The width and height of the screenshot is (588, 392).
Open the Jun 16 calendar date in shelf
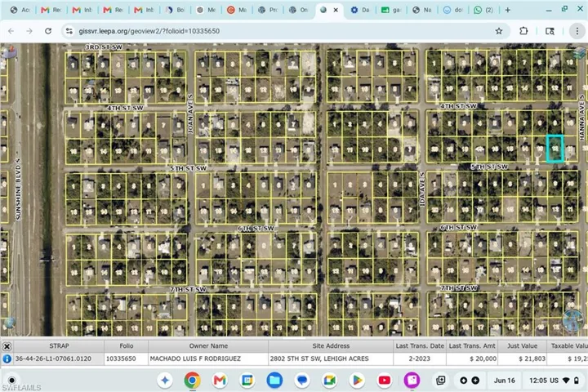click(x=505, y=381)
